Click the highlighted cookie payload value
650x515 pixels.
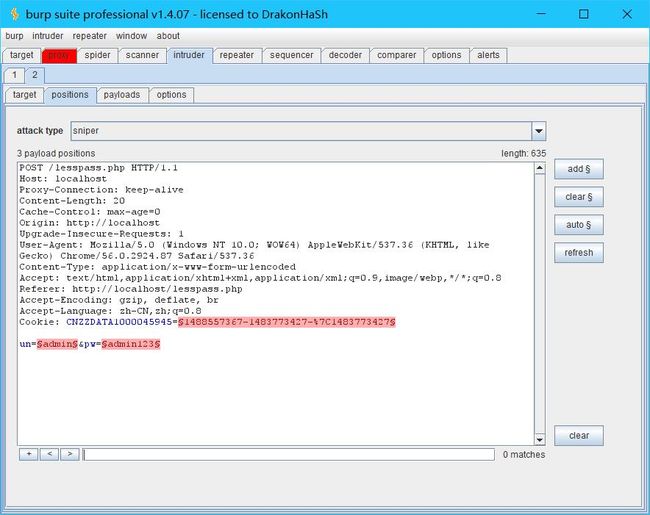[287, 322]
